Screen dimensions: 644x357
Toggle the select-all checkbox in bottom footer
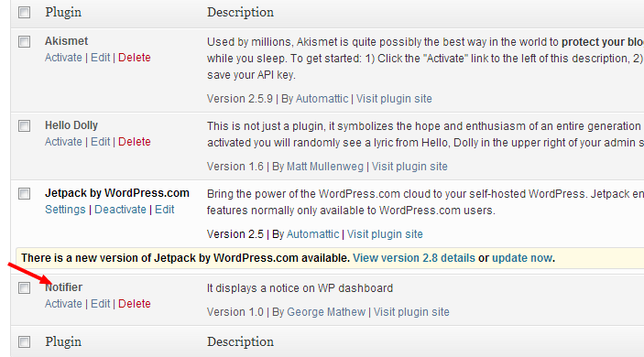click(x=24, y=341)
